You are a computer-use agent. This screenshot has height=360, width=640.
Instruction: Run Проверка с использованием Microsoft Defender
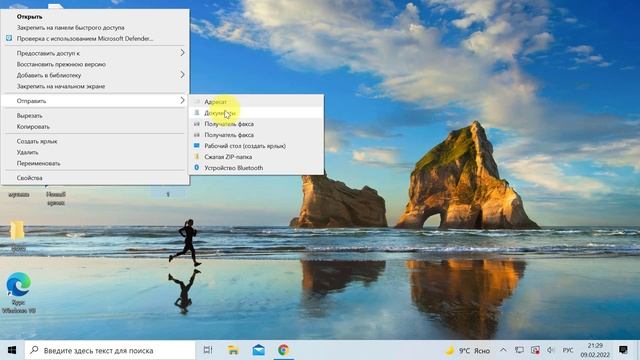[85, 39]
